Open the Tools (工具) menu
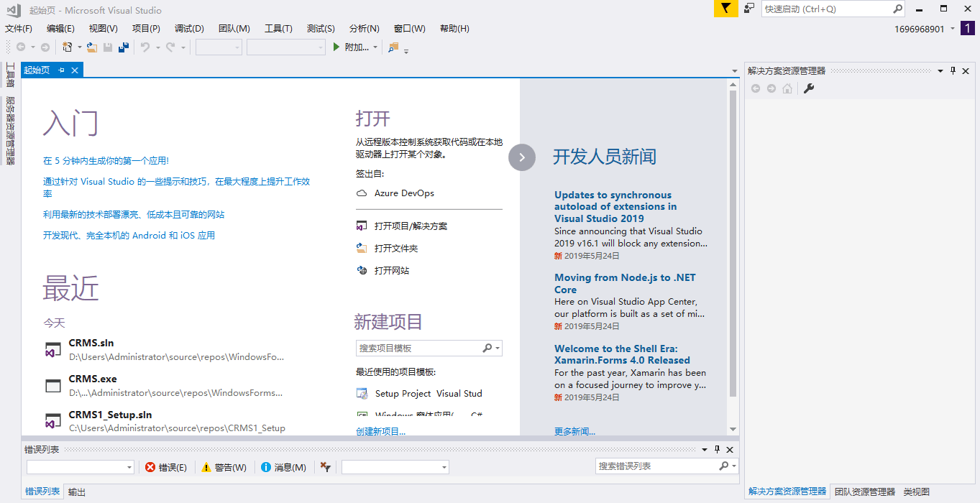980x503 pixels. [278, 29]
